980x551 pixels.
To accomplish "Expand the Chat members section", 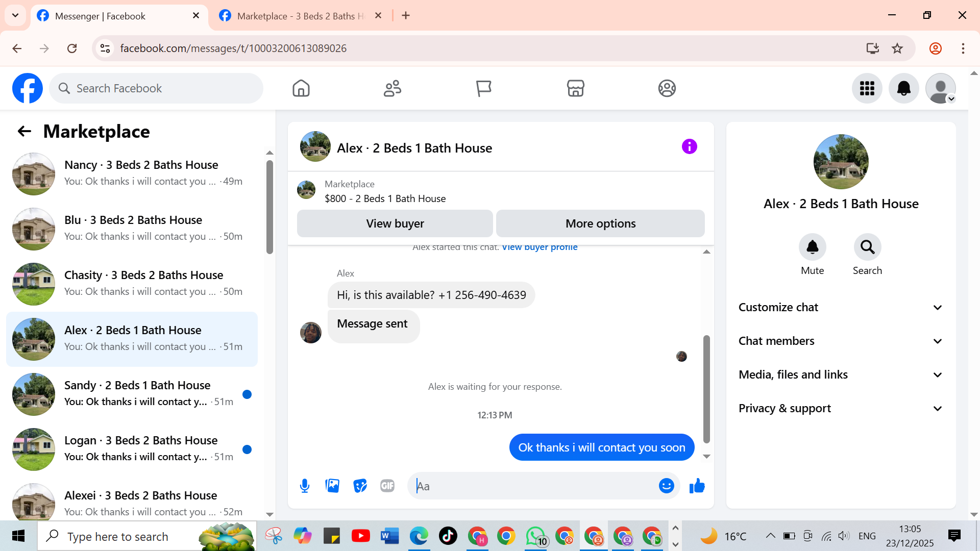I will pos(840,341).
